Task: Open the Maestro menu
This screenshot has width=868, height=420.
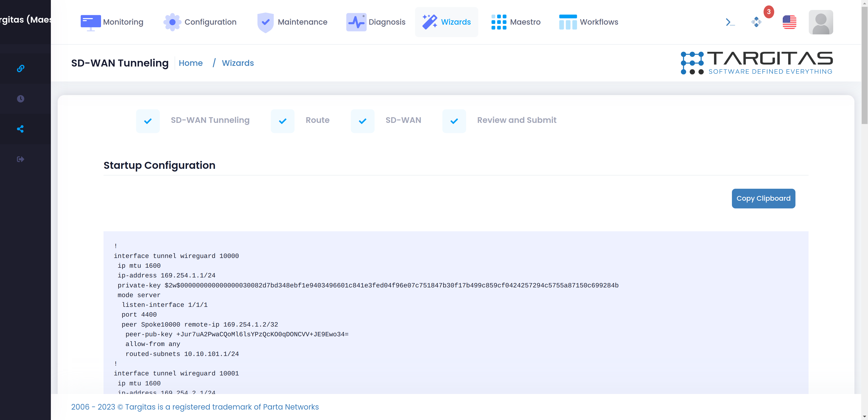Action: pyautogui.click(x=516, y=22)
